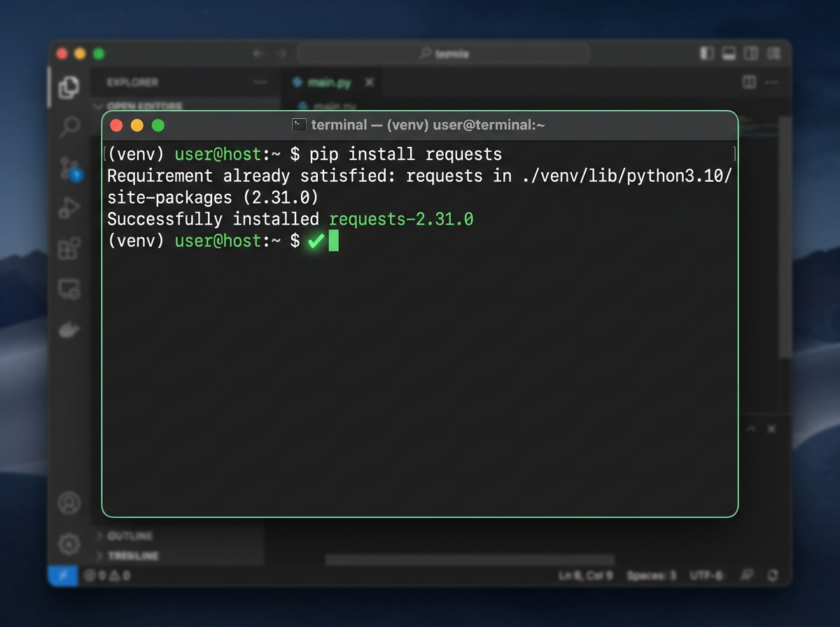This screenshot has width=840, height=627.
Task: Open the Explorer view in VS Code activity bar
Action: tap(69, 87)
